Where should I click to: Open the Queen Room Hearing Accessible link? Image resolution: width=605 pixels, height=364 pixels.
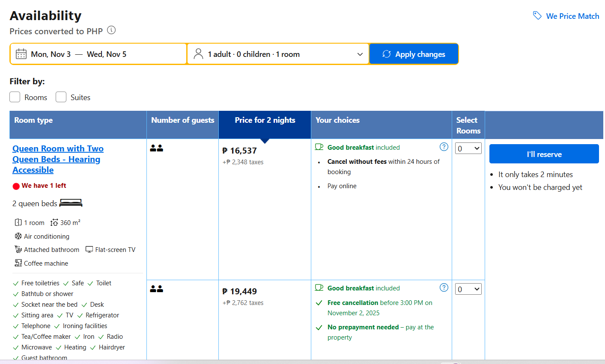58,159
